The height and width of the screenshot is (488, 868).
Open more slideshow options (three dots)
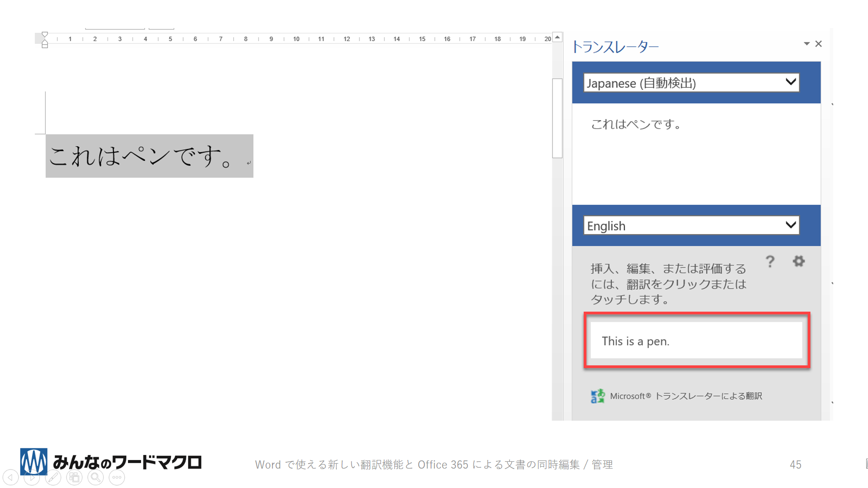(117, 477)
